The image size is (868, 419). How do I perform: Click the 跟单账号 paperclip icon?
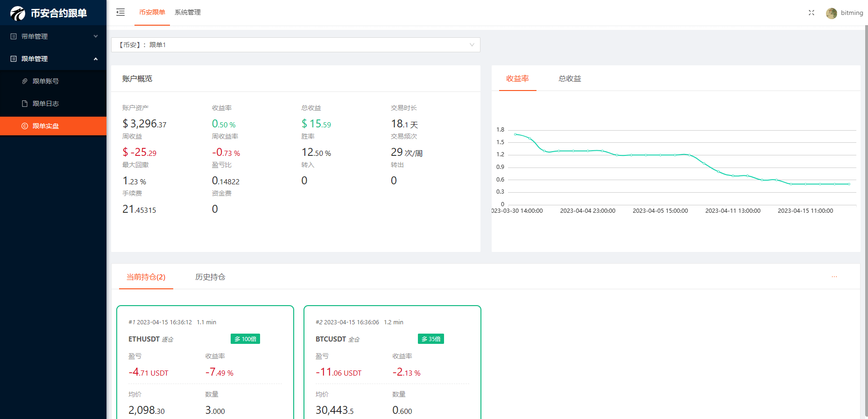(x=25, y=81)
